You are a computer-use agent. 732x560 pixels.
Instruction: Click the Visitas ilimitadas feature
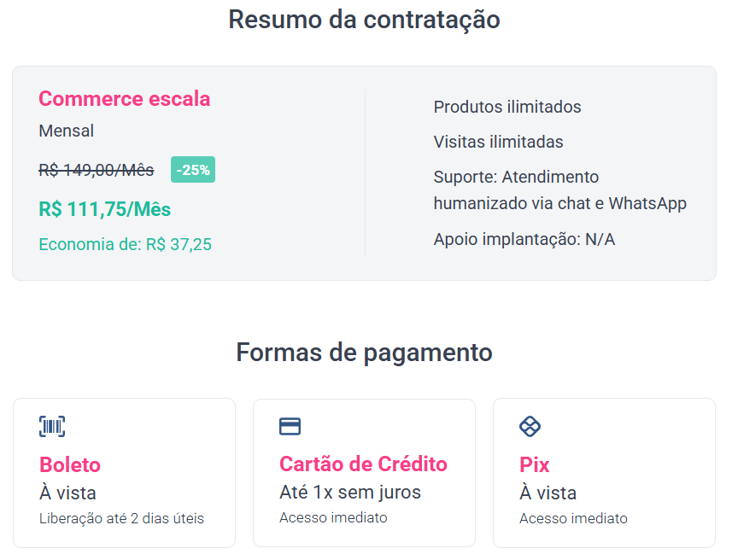499,143
